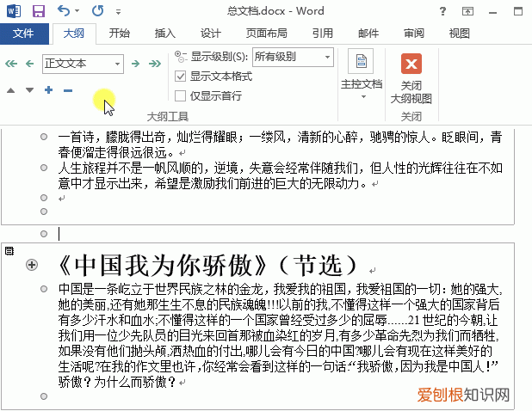Undo the last action
This screenshot has width=532, height=411.
pos(64,11)
